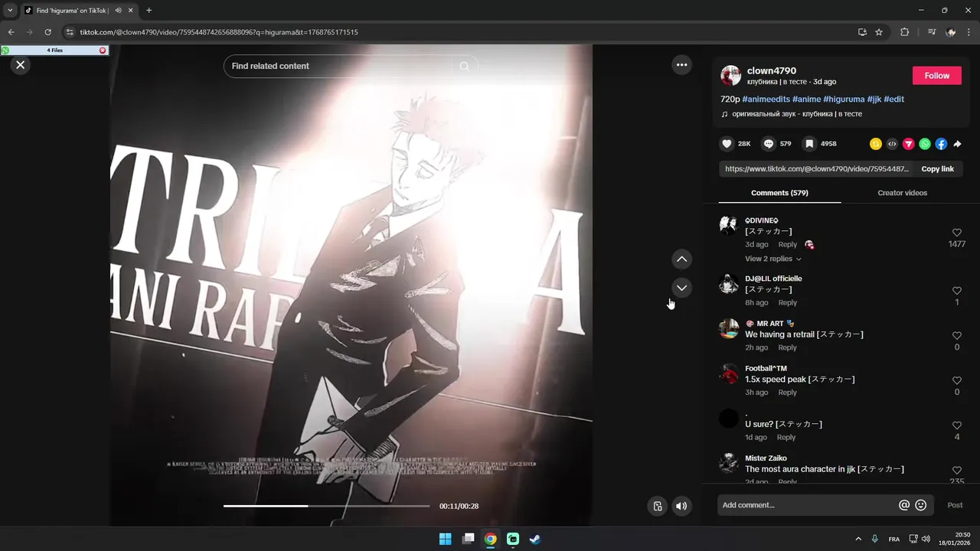
Task: Open the emoji picker in comment box
Action: [921, 505]
